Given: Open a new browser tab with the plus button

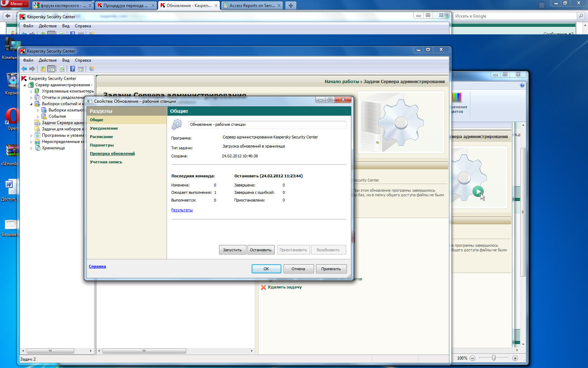Looking at the screenshot, I should [x=290, y=5].
